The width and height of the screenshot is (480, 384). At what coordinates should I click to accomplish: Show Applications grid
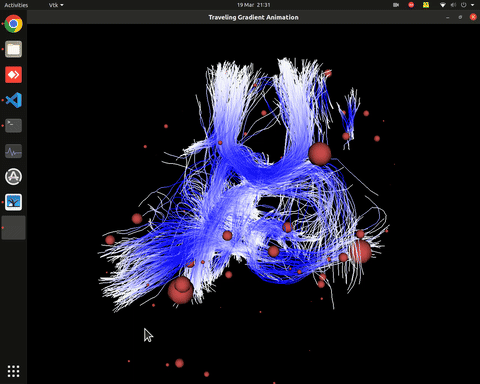click(x=13, y=371)
